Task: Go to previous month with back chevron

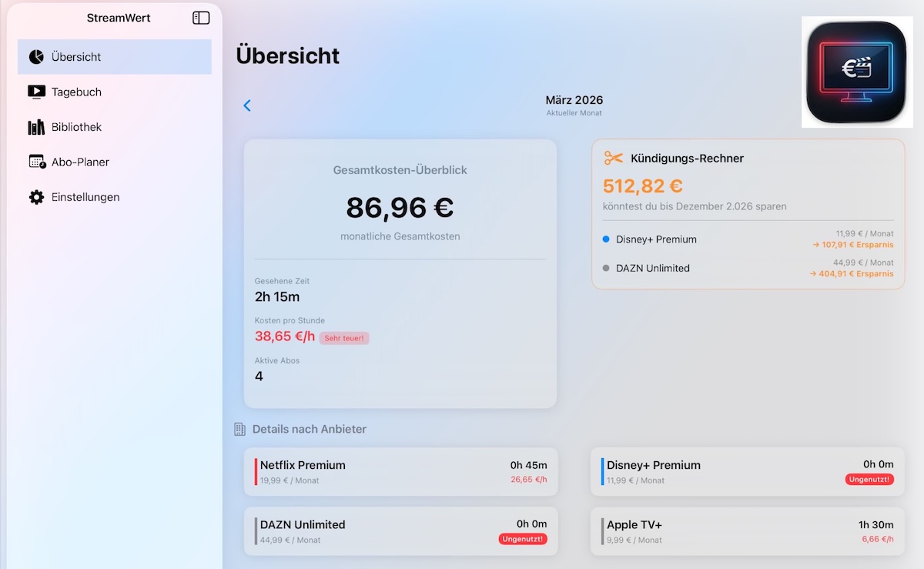Action: [x=247, y=105]
